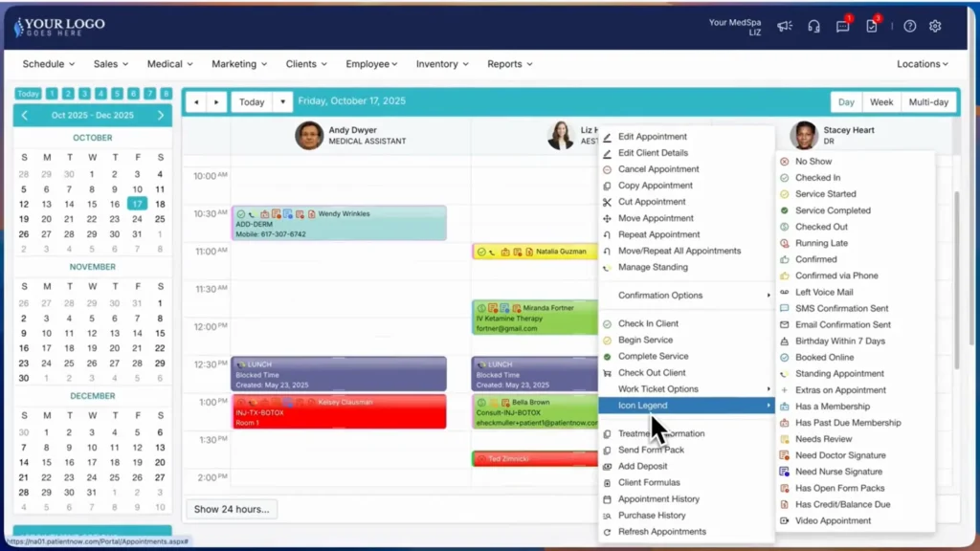Click the YOUR LOGO icon in the header
The height and width of the screenshot is (551, 980).
[17, 24]
